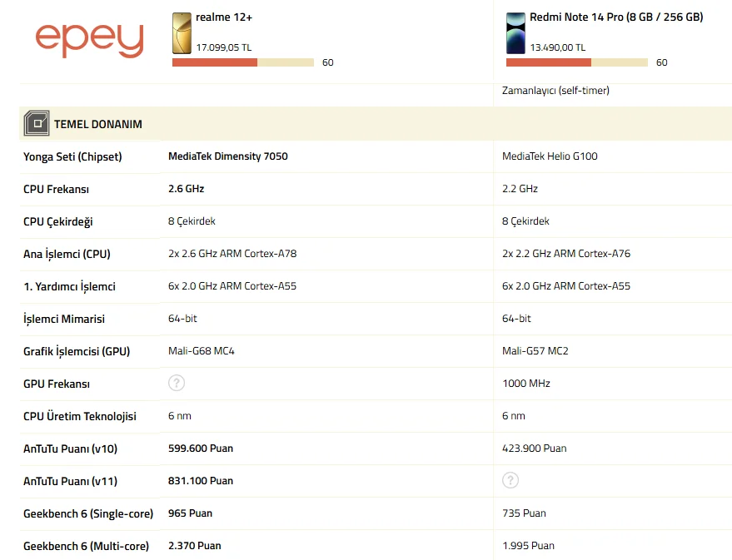Click the İşlemci Mimarisi label

pyautogui.click(x=64, y=319)
